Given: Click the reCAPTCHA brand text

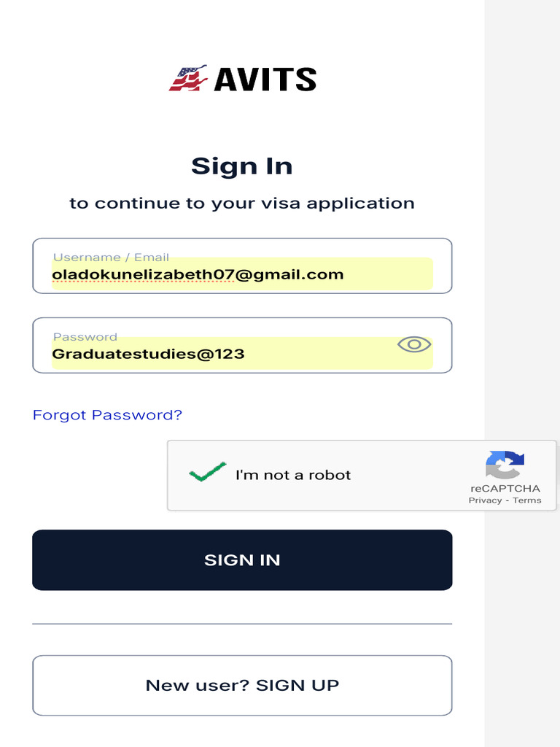Looking at the screenshot, I should point(505,488).
